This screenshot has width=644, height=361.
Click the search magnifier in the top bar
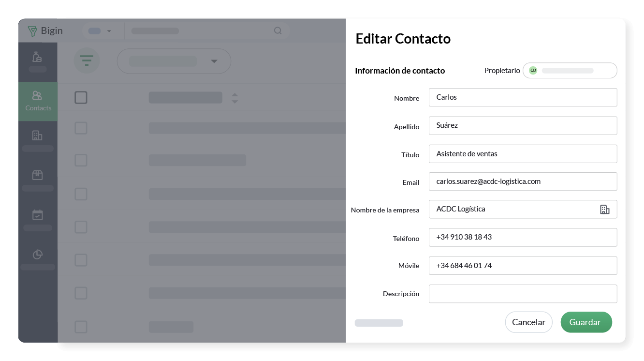(x=278, y=30)
